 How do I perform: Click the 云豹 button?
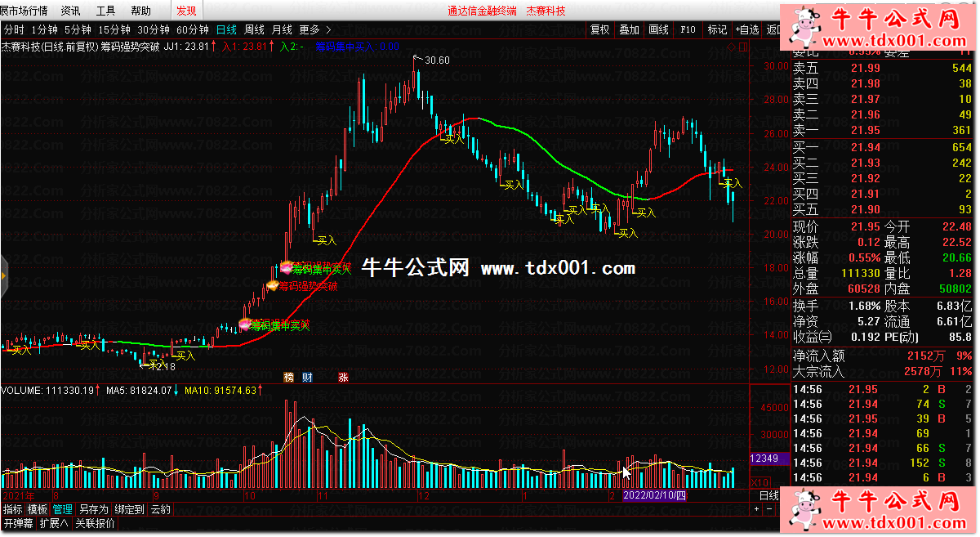(160, 509)
